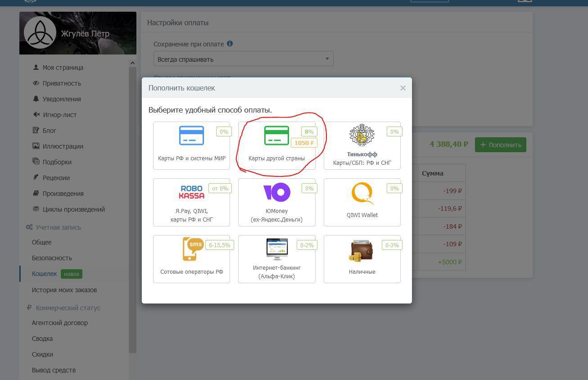
Task: Open the Кошелек section
Action: tap(44, 274)
